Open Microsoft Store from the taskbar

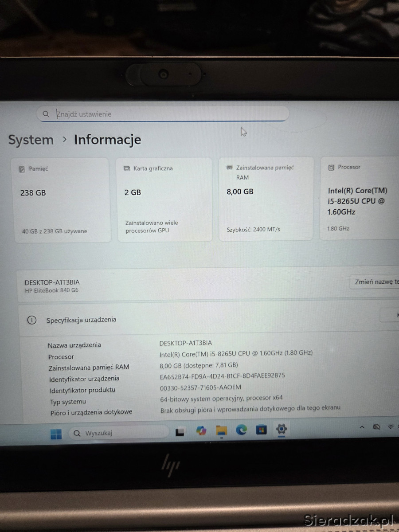[x=261, y=429]
